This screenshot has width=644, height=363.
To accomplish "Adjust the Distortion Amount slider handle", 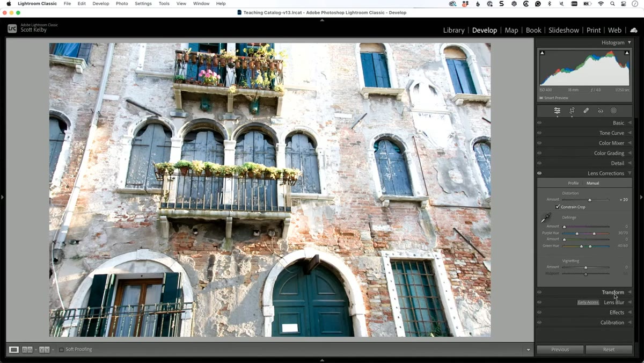I will click(590, 200).
